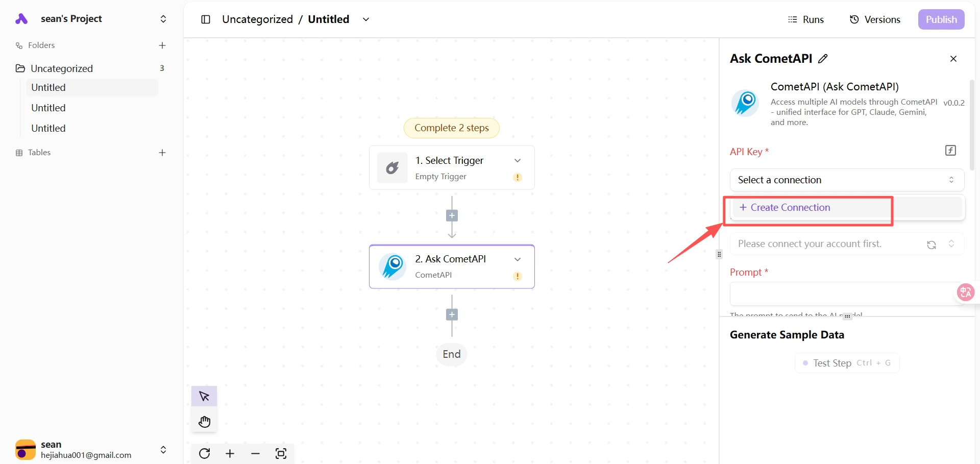Viewport: 980px width, 464px height.
Task: Expand the Ask CometAPI step options
Action: point(518,259)
